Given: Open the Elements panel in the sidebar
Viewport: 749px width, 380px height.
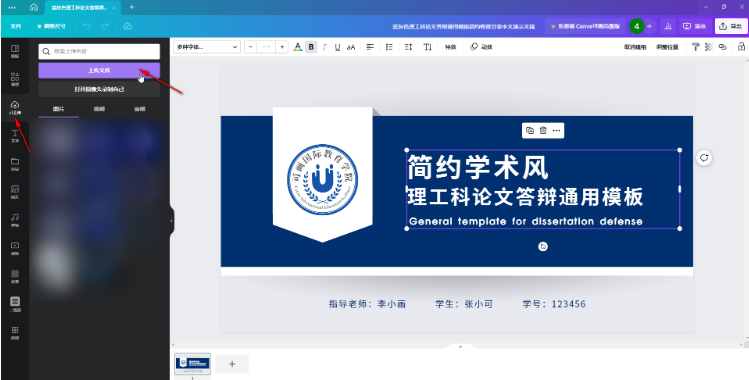Looking at the screenshot, I should [15, 79].
